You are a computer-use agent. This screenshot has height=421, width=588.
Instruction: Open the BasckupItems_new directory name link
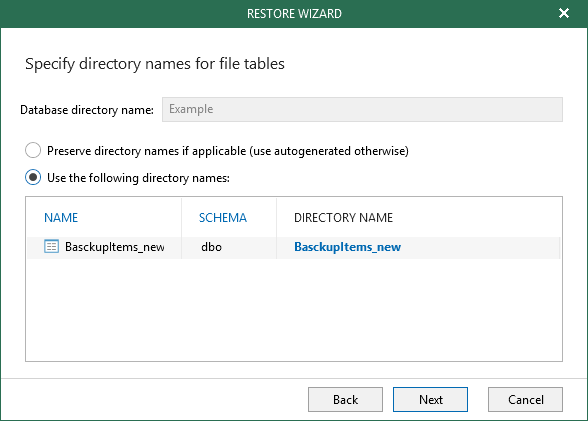[x=347, y=247]
